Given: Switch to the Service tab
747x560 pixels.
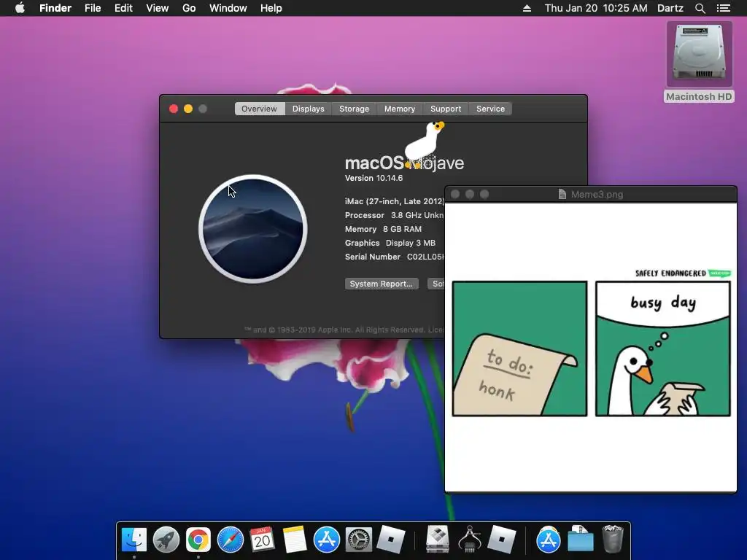Looking at the screenshot, I should (491, 109).
